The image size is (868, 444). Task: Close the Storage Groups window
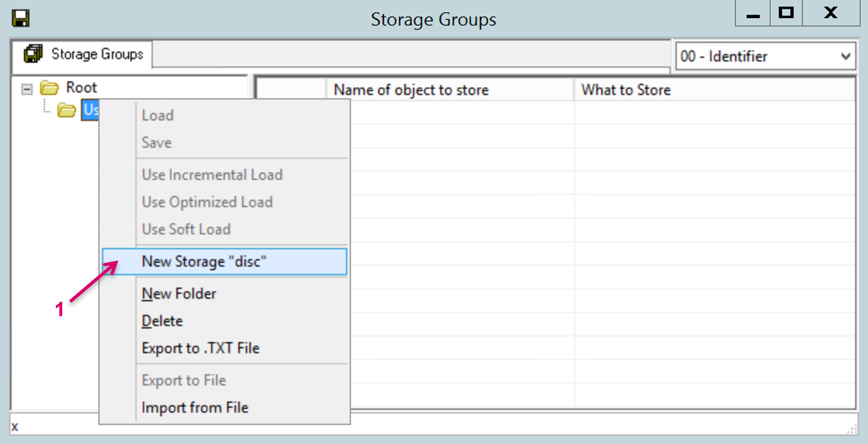(831, 13)
